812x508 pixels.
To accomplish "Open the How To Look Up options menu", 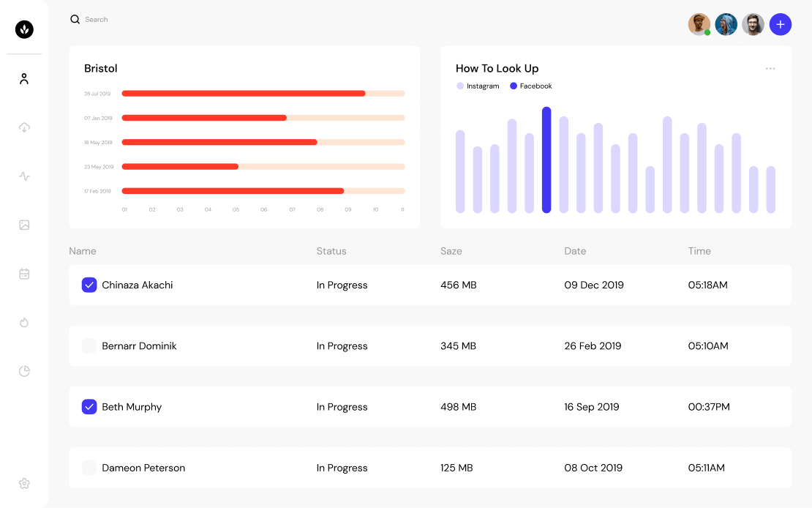I will click(x=770, y=68).
